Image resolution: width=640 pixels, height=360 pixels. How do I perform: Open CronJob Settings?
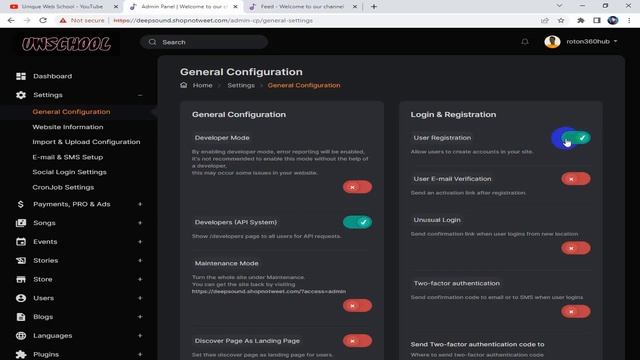tap(63, 187)
